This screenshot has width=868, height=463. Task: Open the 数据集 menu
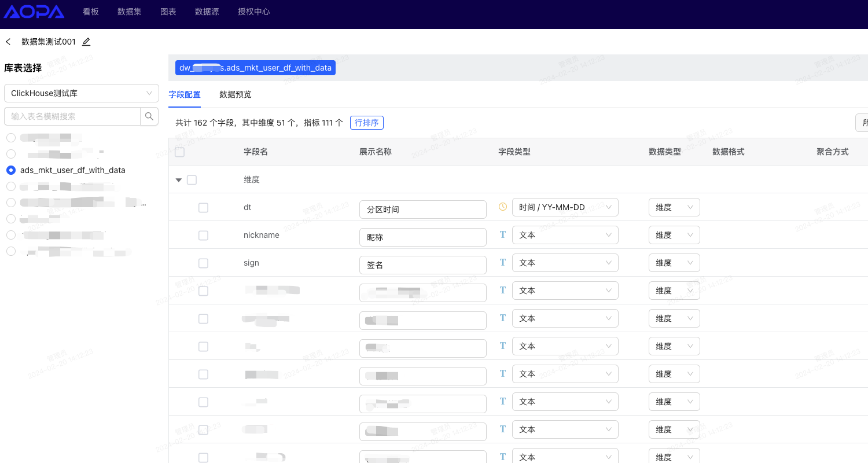pos(130,12)
